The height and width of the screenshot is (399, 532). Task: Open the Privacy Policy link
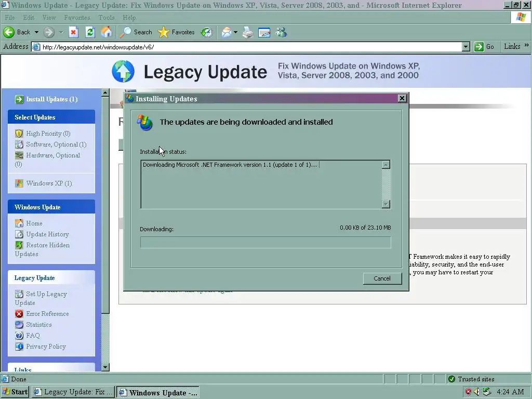pos(46,347)
